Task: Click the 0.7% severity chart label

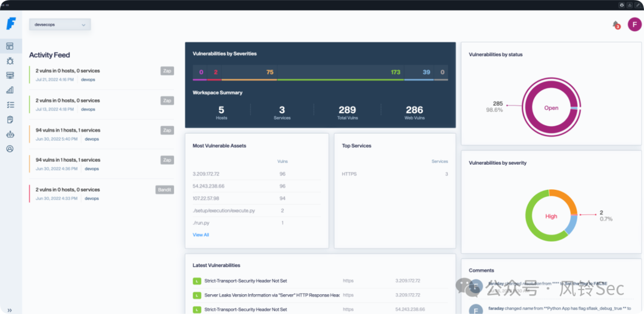Action: [606, 219]
